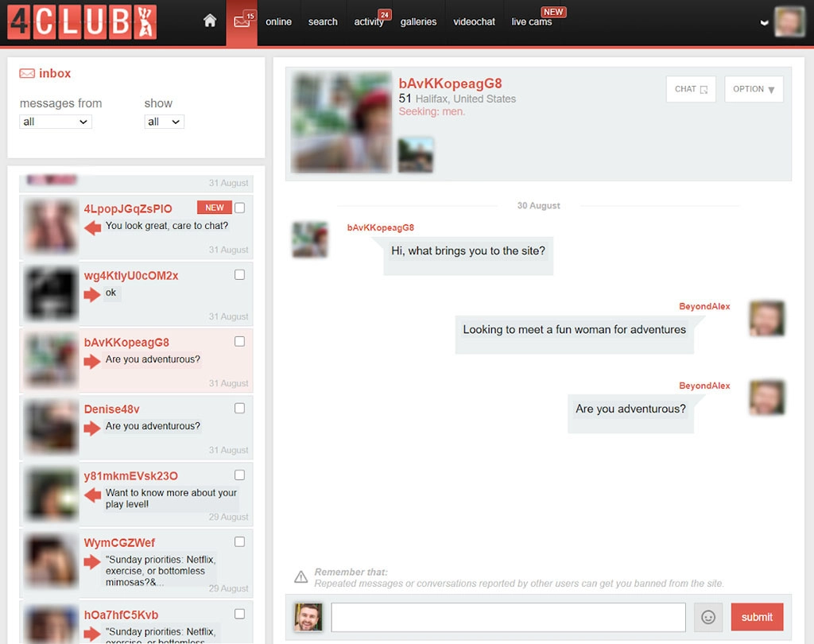
Task: Select Denise48v's message checkbox
Action: 239,408
